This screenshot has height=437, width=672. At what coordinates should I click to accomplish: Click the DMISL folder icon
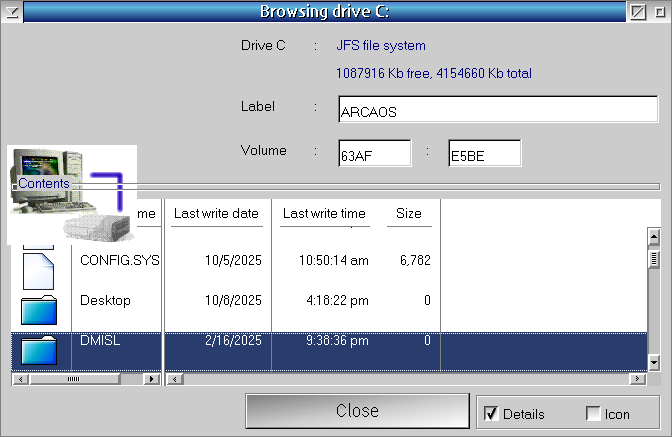[38, 349]
